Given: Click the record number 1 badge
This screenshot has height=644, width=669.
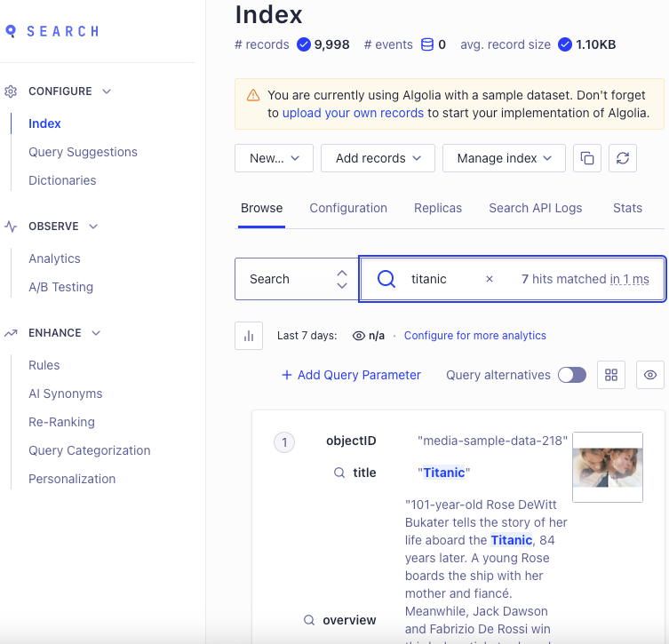Looking at the screenshot, I should (284, 442).
